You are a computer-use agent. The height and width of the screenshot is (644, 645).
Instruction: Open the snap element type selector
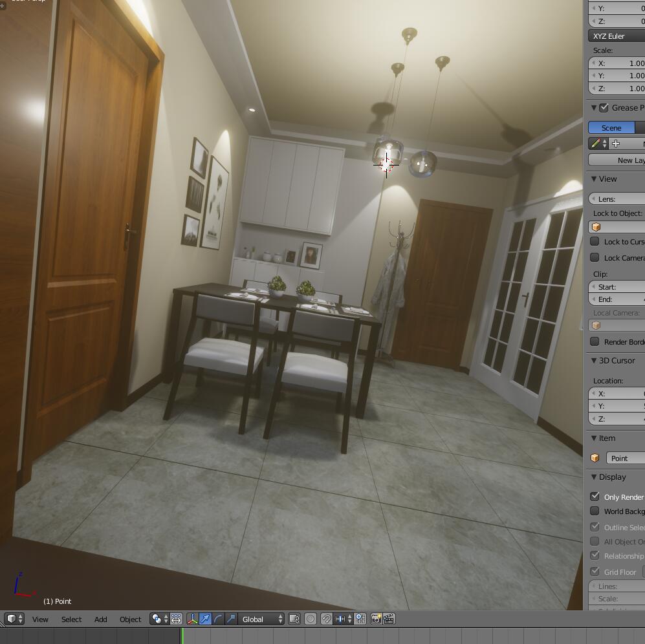point(343,619)
